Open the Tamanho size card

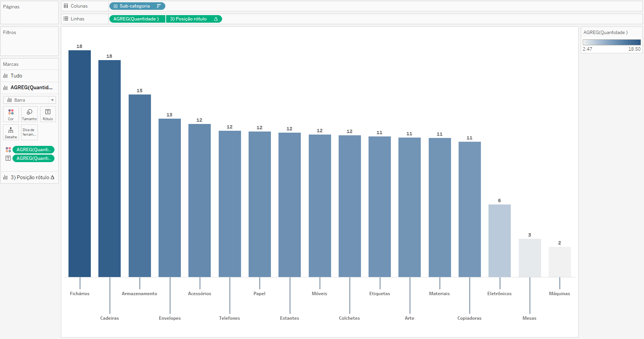coord(30,114)
